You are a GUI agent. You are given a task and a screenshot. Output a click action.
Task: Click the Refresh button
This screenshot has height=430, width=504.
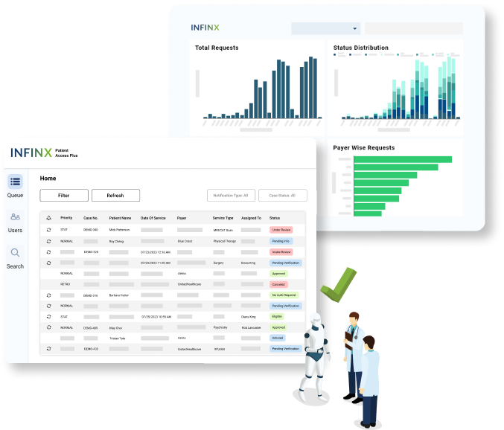point(115,195)
